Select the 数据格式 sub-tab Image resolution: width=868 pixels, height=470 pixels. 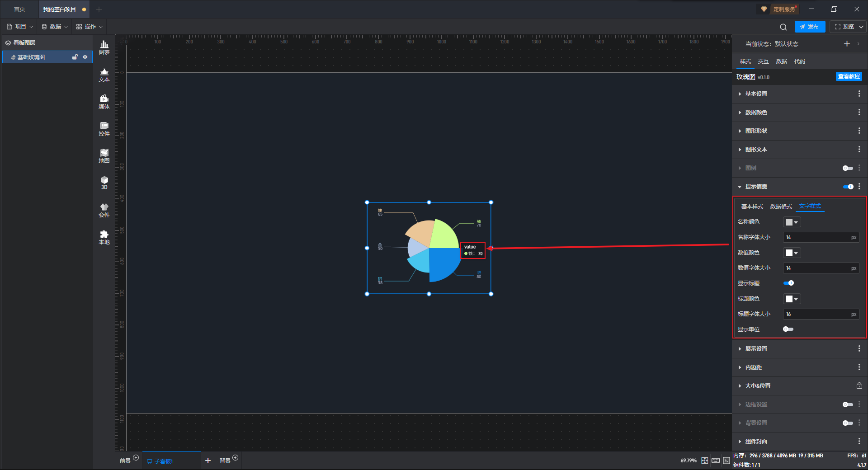781,206
